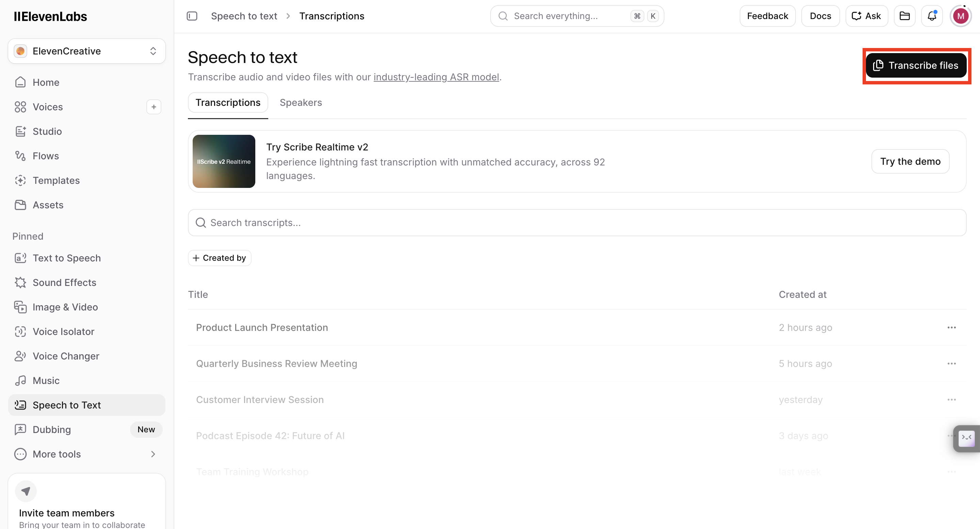
Task: Open the Feedback button
Action: [767, 16]
